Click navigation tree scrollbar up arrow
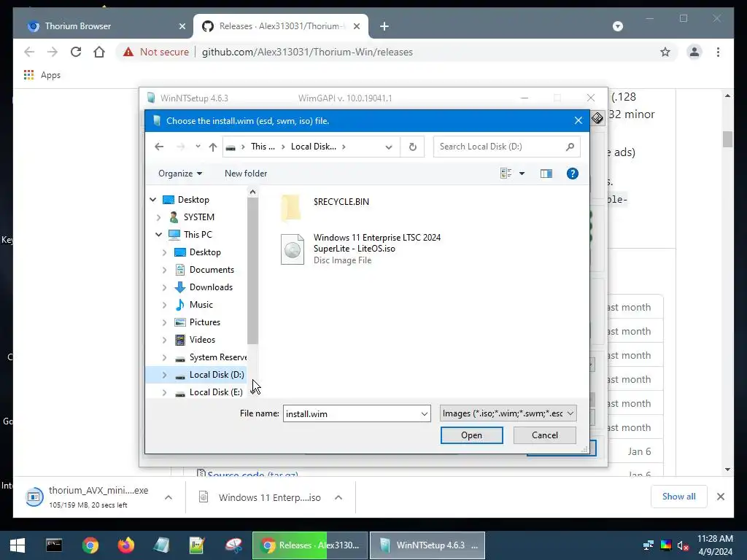 252,192
